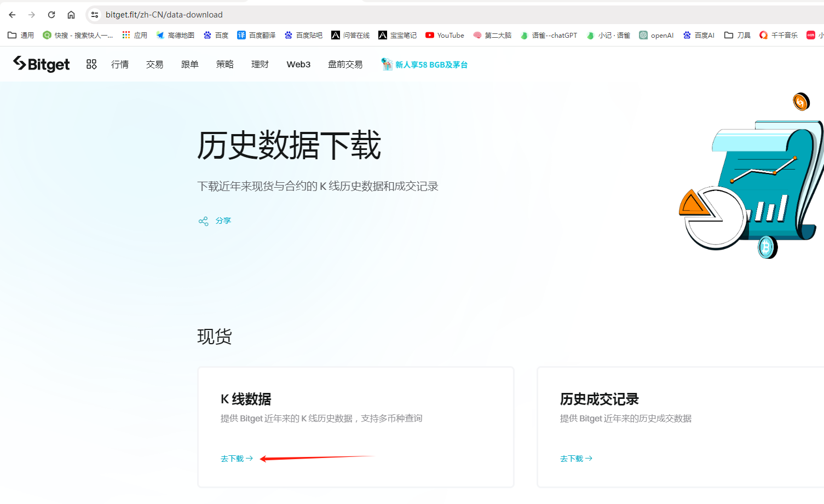Open the YouTube bookmark

(x=445, y=35)
